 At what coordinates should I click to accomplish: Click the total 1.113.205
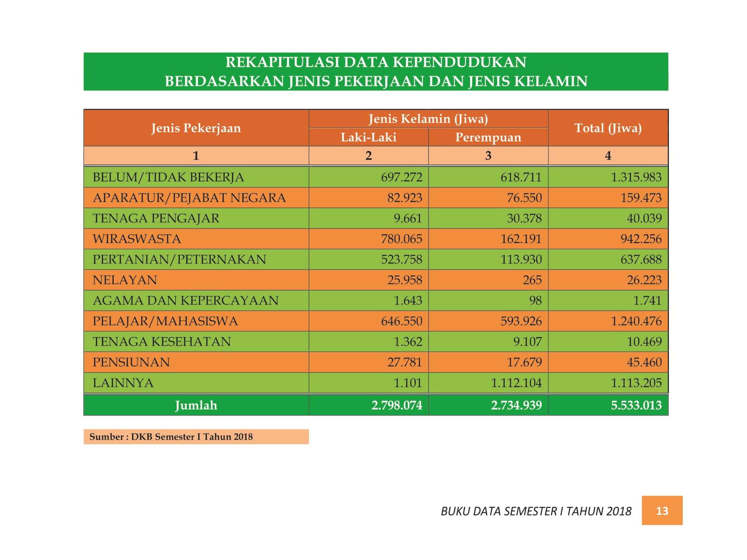click(x=636, y=383)
